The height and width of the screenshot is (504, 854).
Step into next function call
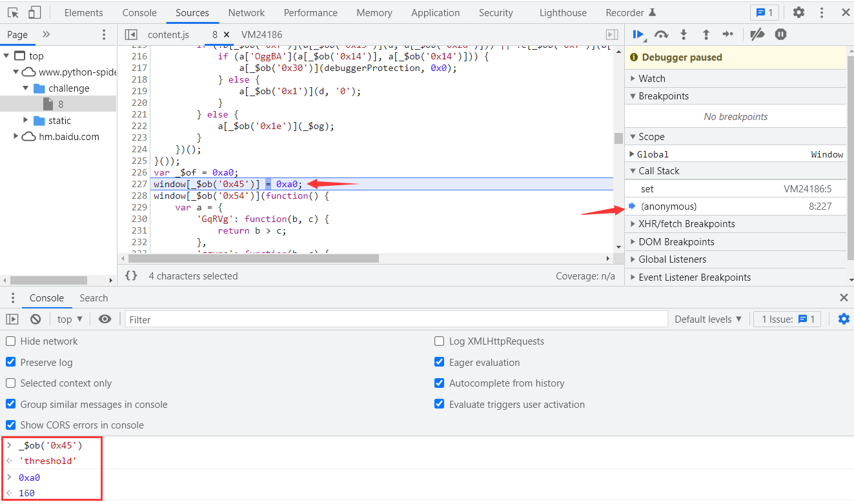point(684,34)
